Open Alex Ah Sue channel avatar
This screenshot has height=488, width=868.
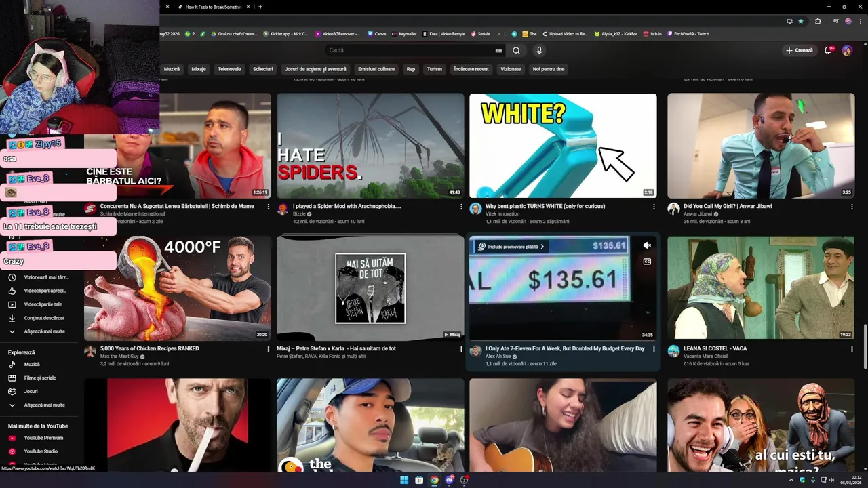tap(475, 351)
